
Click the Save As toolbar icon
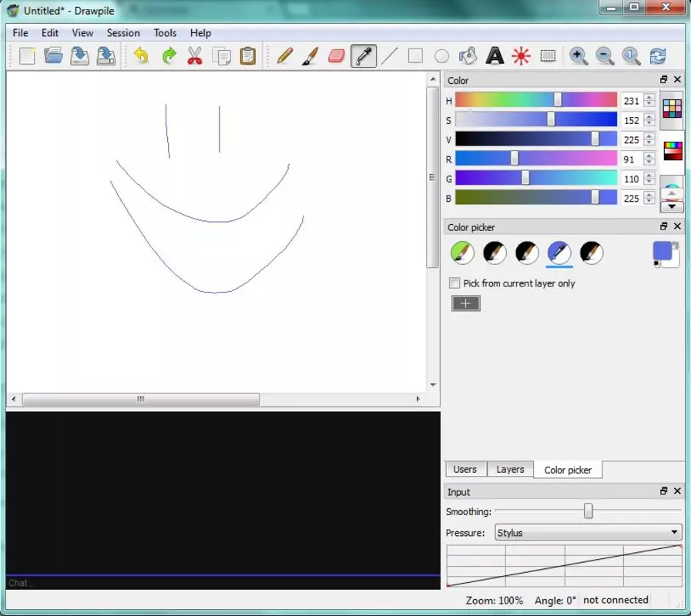click(106, 56)
